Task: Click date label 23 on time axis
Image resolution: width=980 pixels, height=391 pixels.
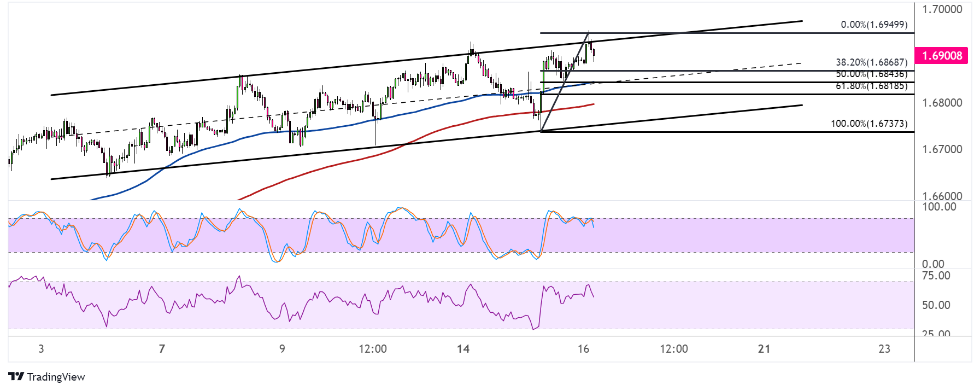Action: tap(884, 349)
